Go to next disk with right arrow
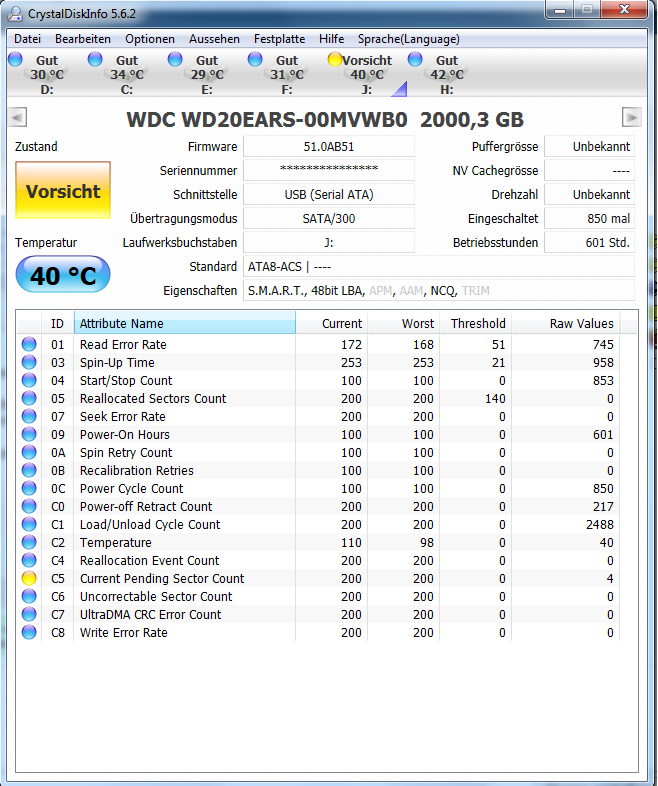The width and height of the screenshot is (658, 786). tap(631, 118)
